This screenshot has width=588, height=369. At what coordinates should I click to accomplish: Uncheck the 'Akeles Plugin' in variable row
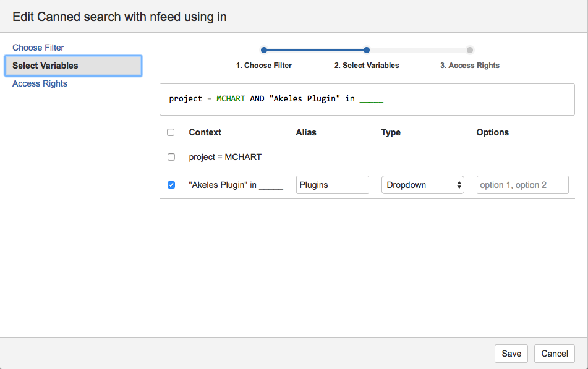point(171,184)
